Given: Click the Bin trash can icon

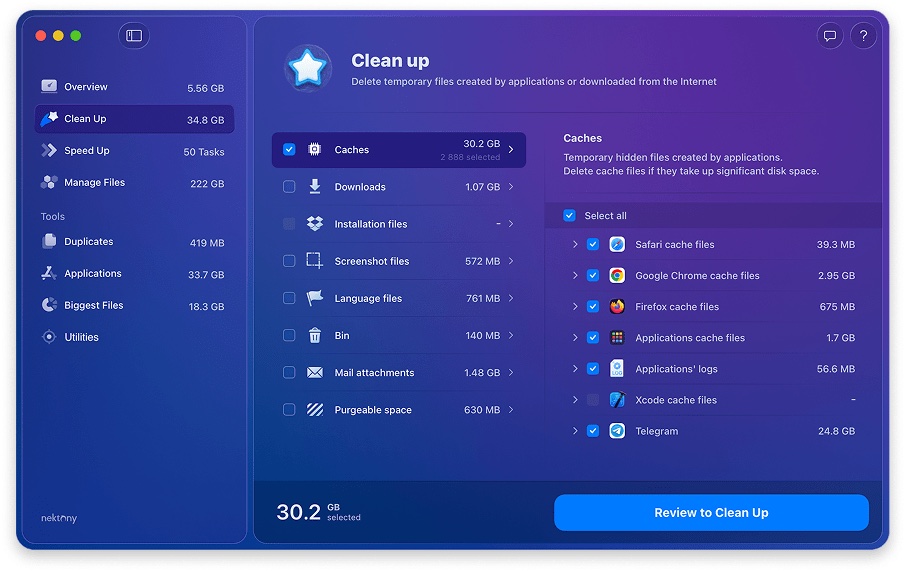Looking at the screenshot, I should [x=314, y=335].
